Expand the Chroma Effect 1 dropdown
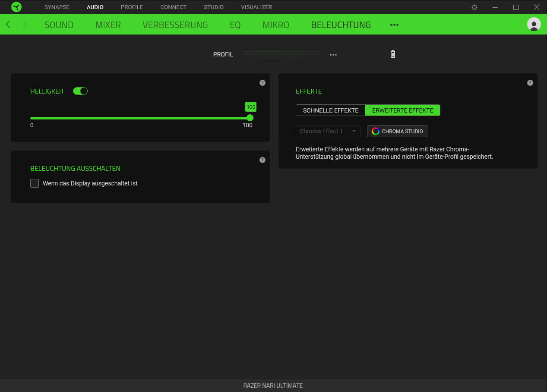This screenshot has width=547, height=392. coord(328,131)
